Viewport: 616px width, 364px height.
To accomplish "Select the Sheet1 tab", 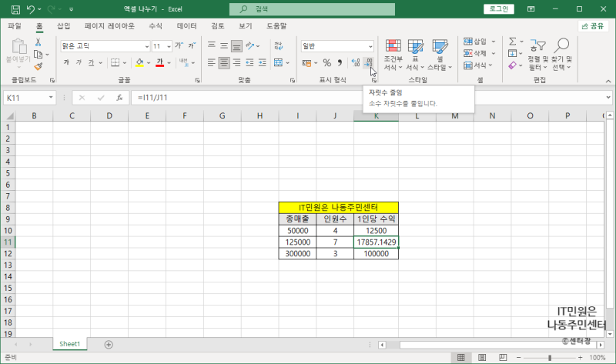I will 69,344.
